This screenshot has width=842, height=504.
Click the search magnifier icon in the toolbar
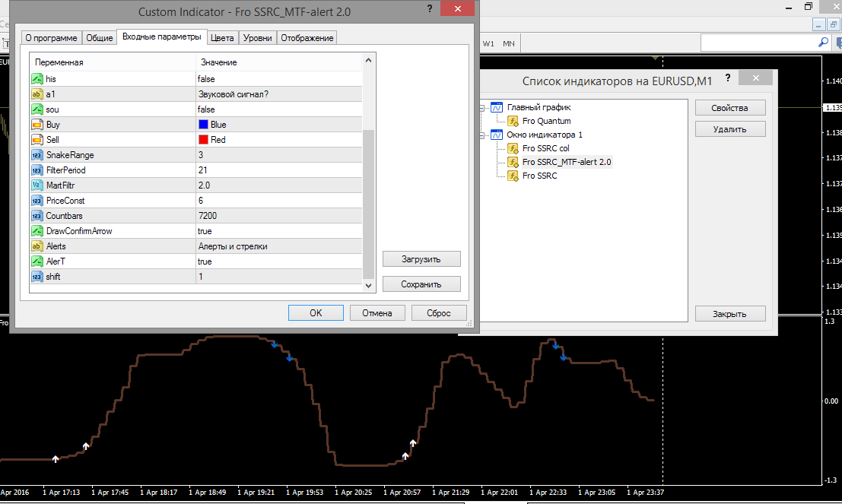823,43
